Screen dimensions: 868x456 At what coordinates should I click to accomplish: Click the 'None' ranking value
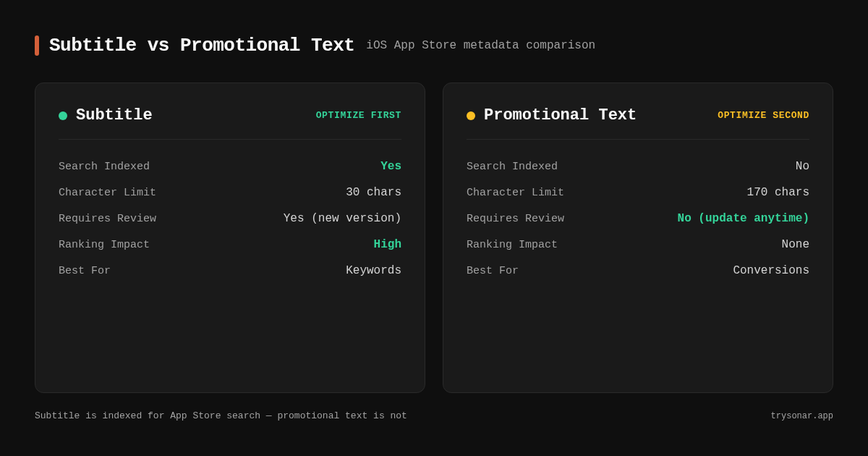point(795,245)
